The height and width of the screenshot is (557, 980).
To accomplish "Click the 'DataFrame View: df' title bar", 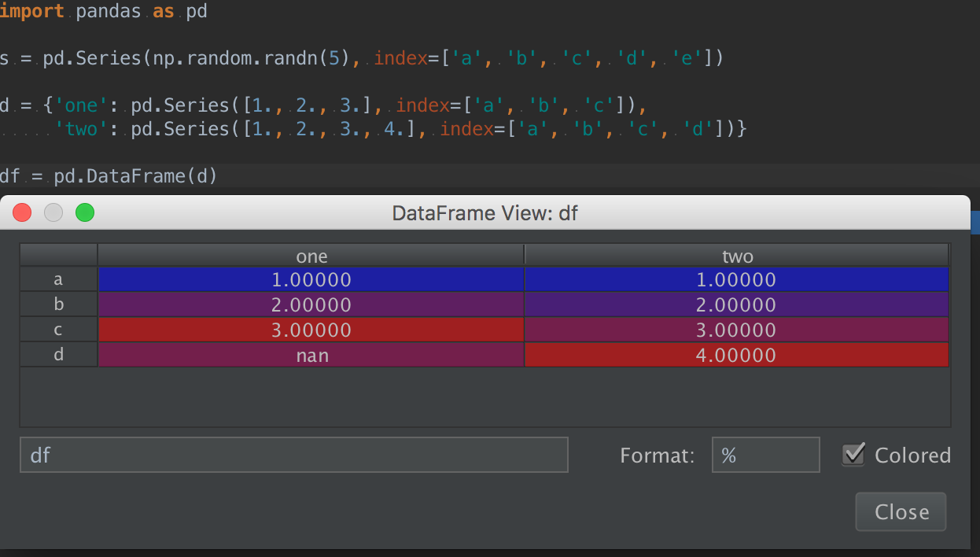I will (x=484, y=212).
